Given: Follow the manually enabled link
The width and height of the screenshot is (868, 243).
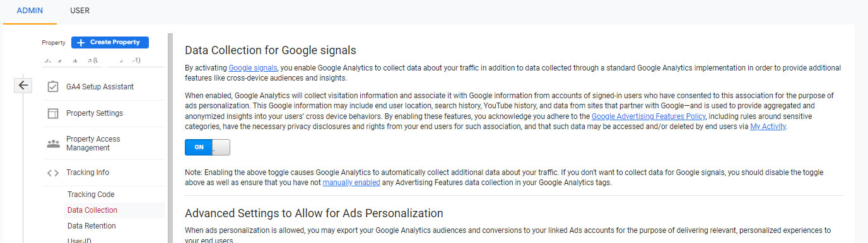Looking at the screenshot, I should 351,183.
